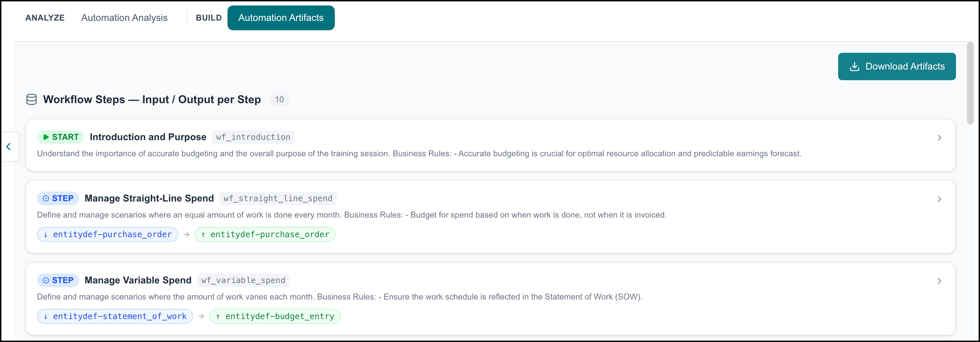The height and width of the screenshot is (342, 980).
Task: Select the Automation Artifacts tab
Action: point(281,18)
